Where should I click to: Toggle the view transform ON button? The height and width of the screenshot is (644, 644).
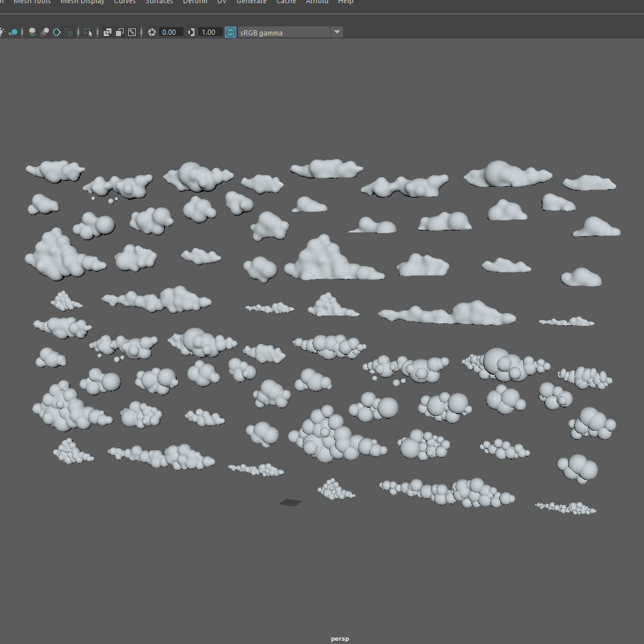[x=231, y=32]
